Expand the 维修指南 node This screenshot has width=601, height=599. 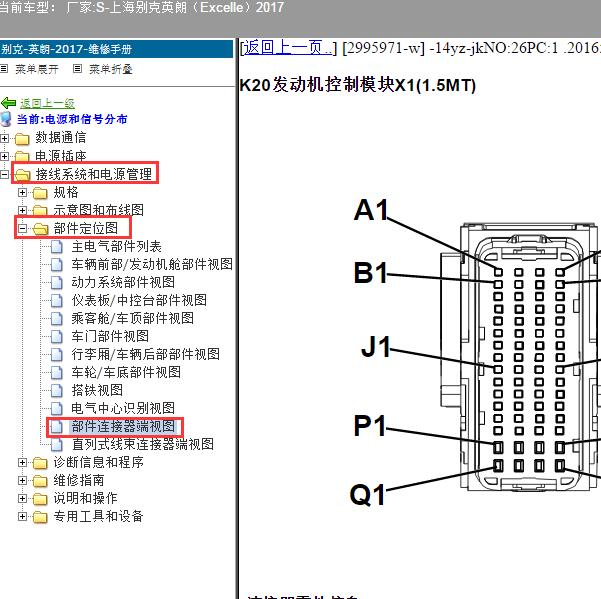click(22, 481)
